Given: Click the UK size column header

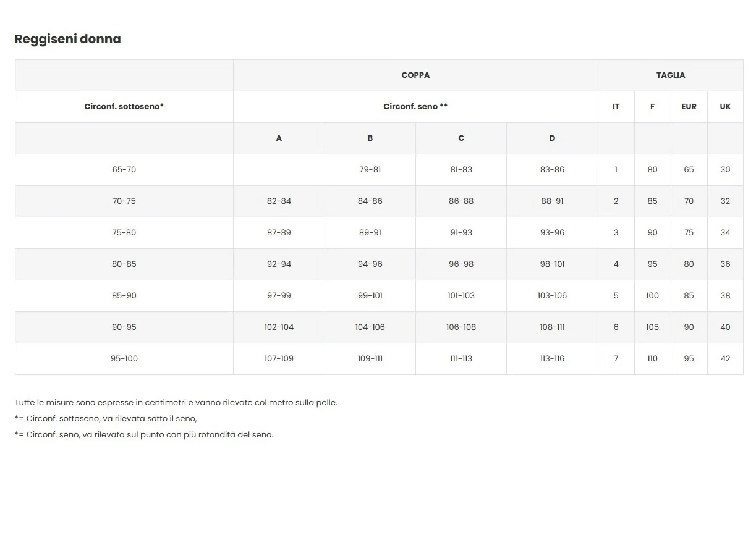Looking at the screenshot, I should click(x=725, y=107).
